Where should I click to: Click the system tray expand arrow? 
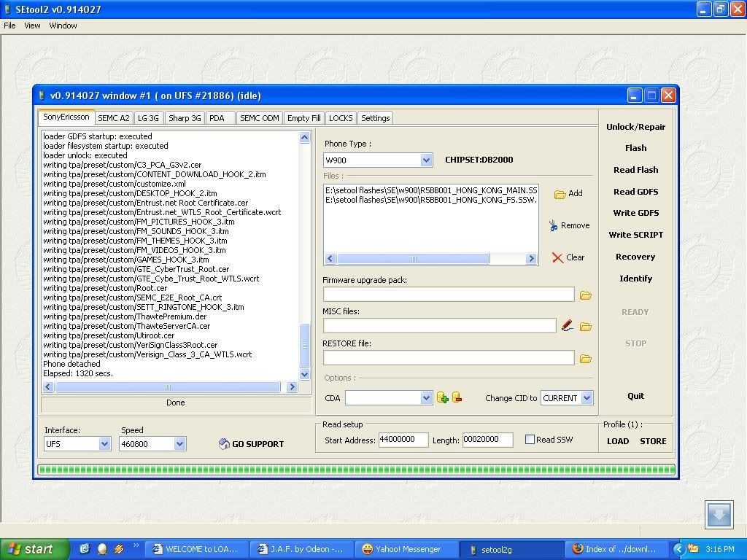(x=678, y=549)
